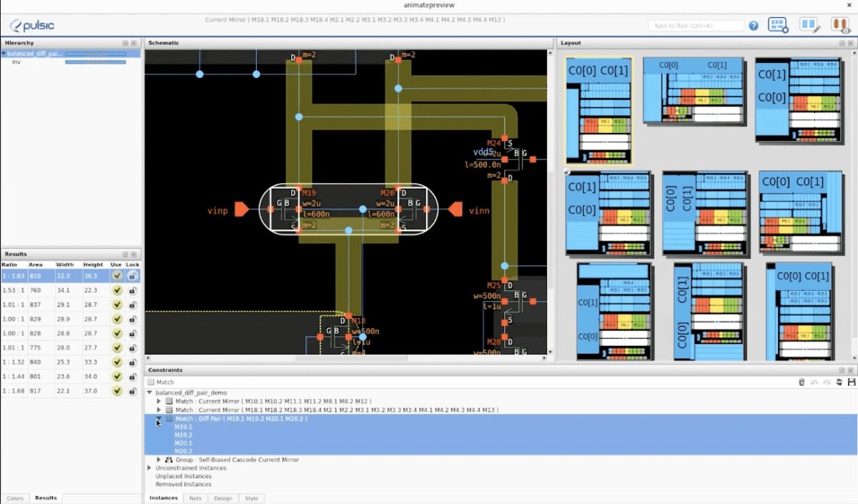Toggle the Use checkmark for ratio 1.53:1
858x504 pixels.
pyautogui.click(x=118, y=290)
